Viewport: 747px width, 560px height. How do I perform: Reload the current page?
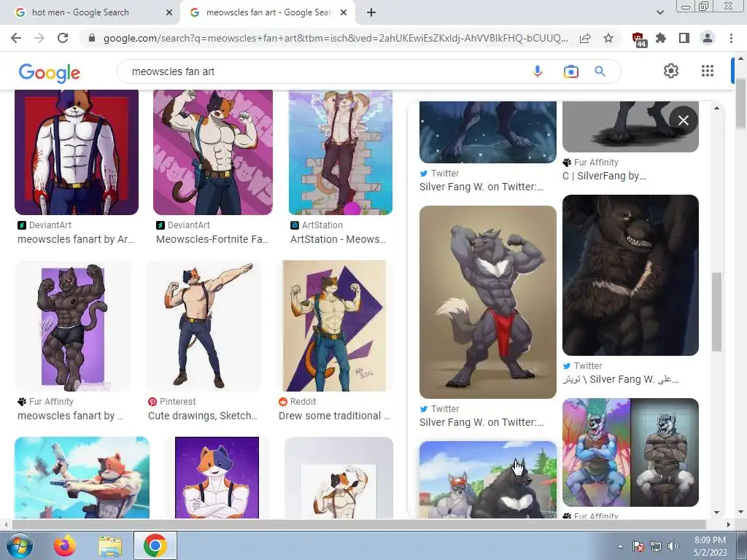[63, 38]
